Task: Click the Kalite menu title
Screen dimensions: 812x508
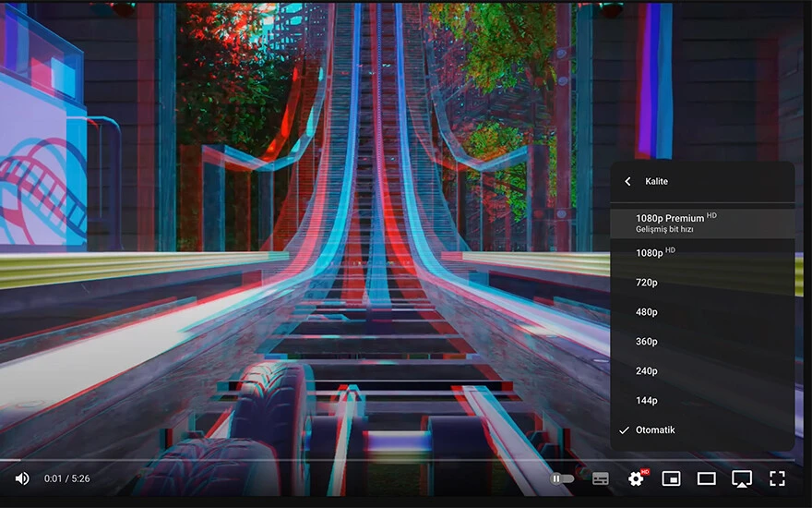Action: point(656,181)
